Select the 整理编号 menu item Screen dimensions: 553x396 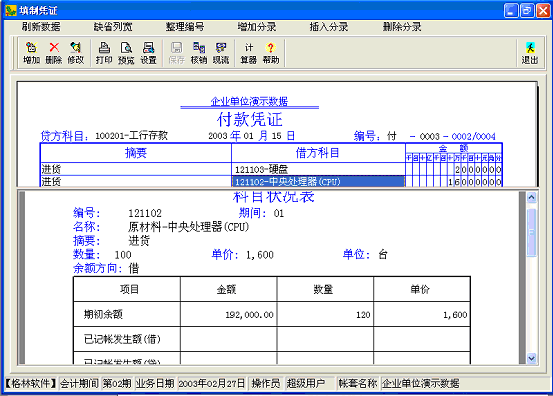[x=185, y=27]
